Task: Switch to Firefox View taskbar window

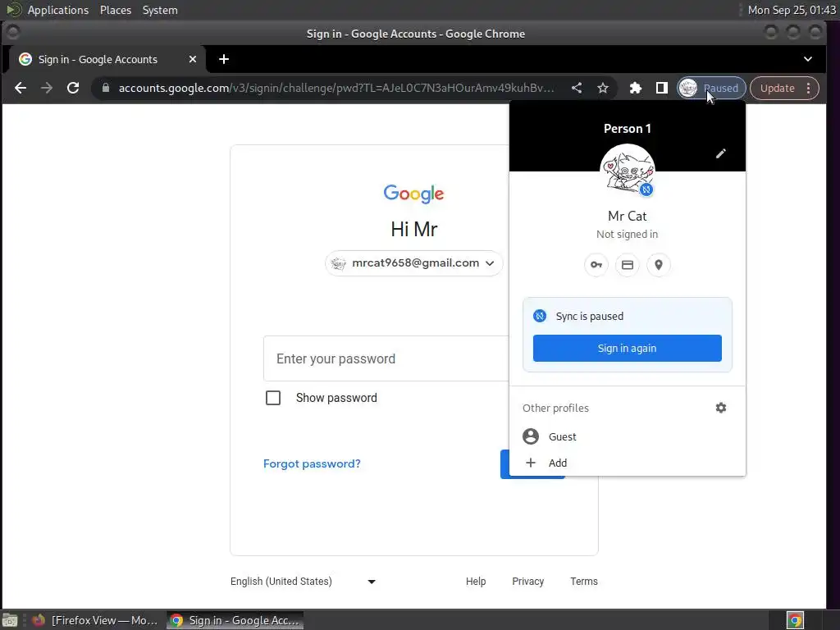Action: pos(95,620)
